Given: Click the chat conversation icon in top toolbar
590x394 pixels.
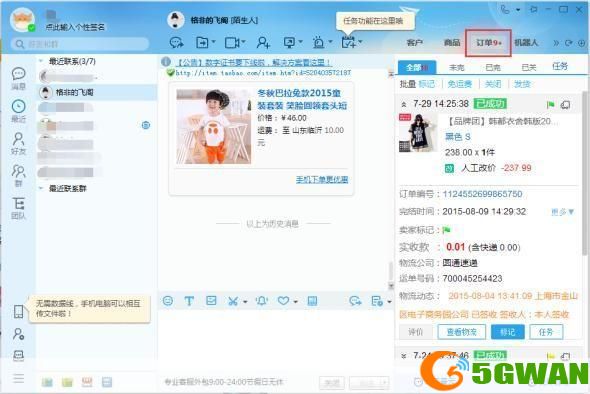Looking at the screenshot, I should click(176, 43).
